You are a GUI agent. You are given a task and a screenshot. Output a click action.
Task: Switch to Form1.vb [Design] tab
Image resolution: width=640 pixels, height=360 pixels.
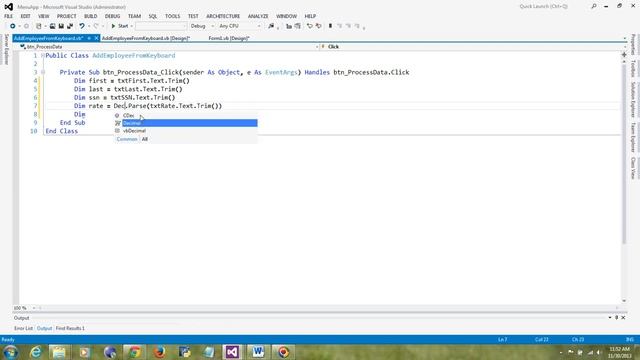229,38
